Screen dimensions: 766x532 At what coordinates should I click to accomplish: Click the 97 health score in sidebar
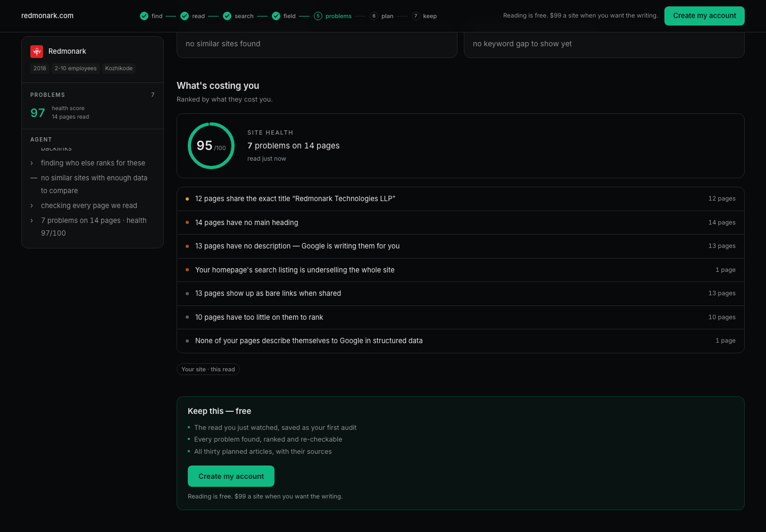tap(38, 113)
